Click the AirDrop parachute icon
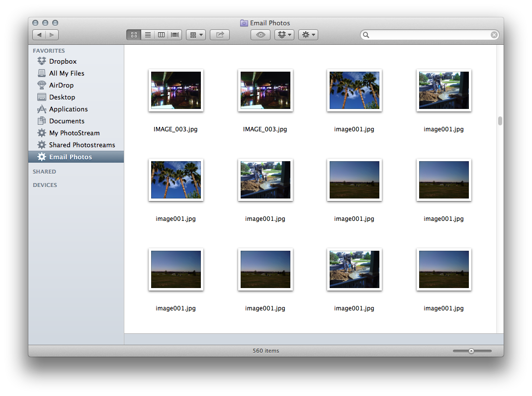This screenshot has width=532, height=396. pos(42,85)
